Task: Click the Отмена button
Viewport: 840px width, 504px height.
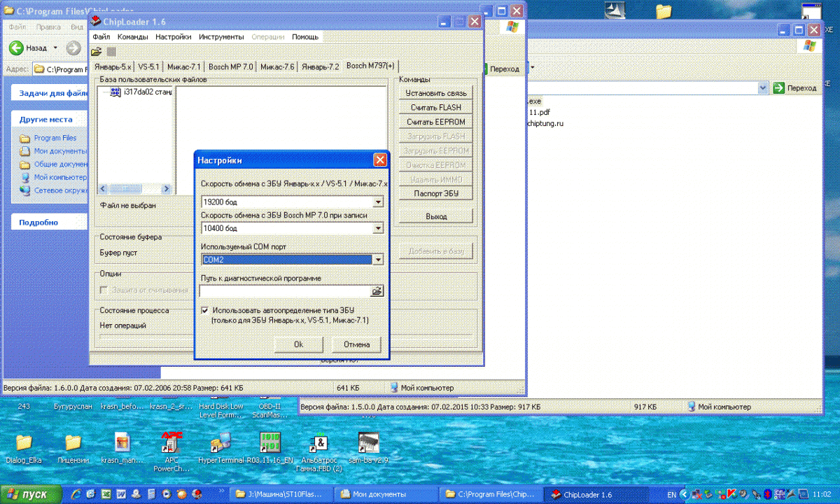Action: pos(356,344)
